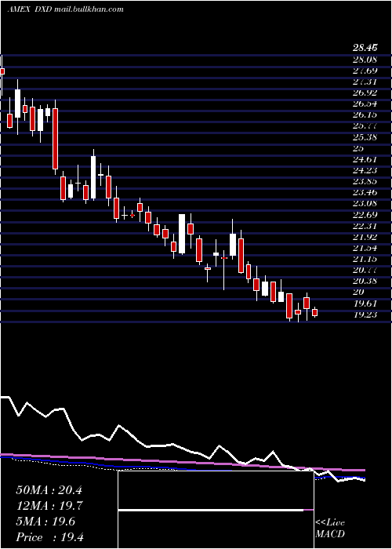
Task: Pick the 21.92 axis label
Action: coord(365,237)
